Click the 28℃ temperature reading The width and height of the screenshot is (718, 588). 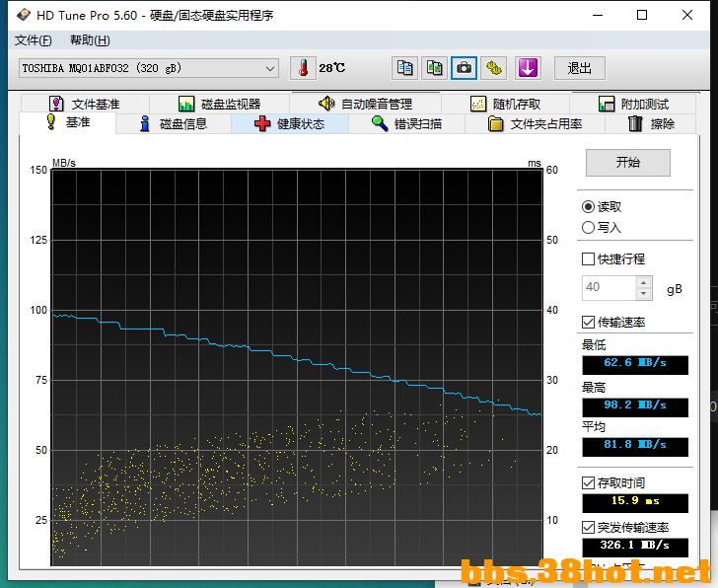tap(332, 68)
